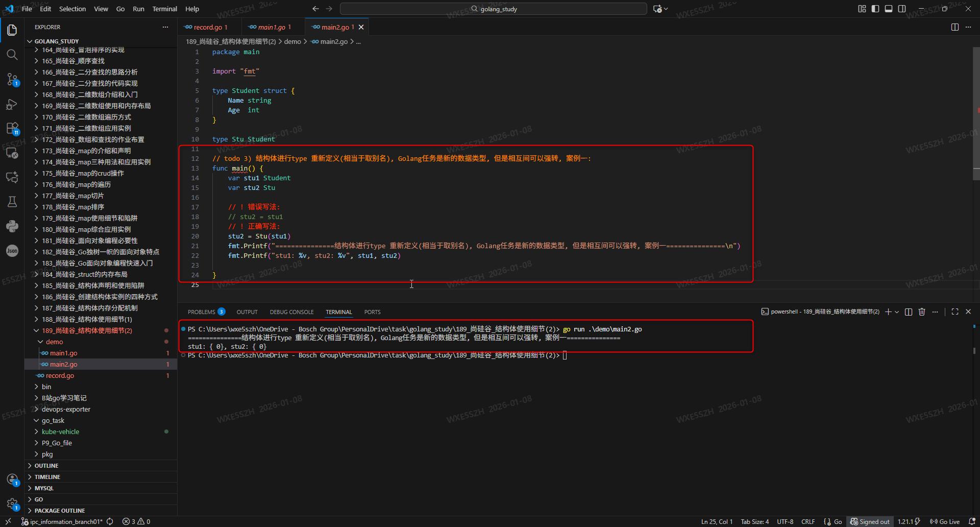Open the Testing flask view

tap(12, 202)
